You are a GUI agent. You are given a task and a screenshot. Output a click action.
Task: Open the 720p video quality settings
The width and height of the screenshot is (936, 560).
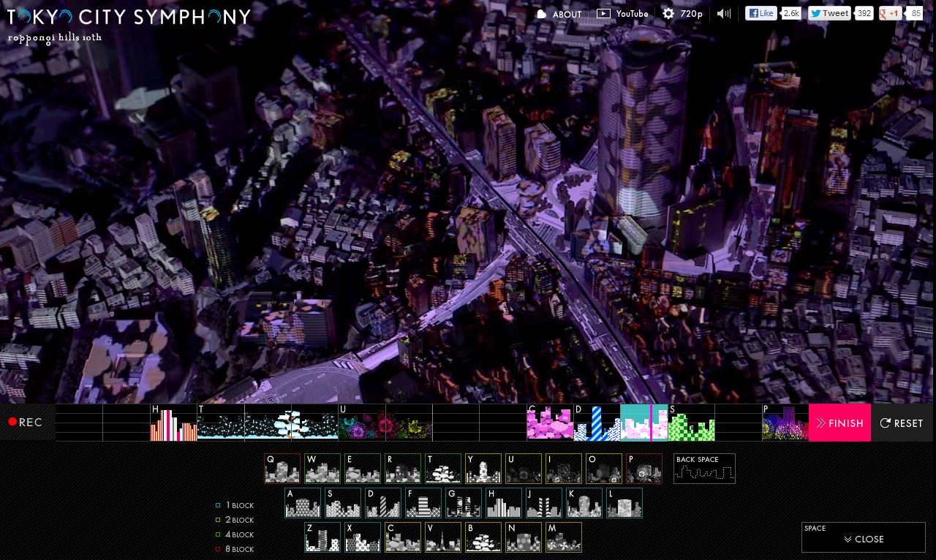(682, 14)
